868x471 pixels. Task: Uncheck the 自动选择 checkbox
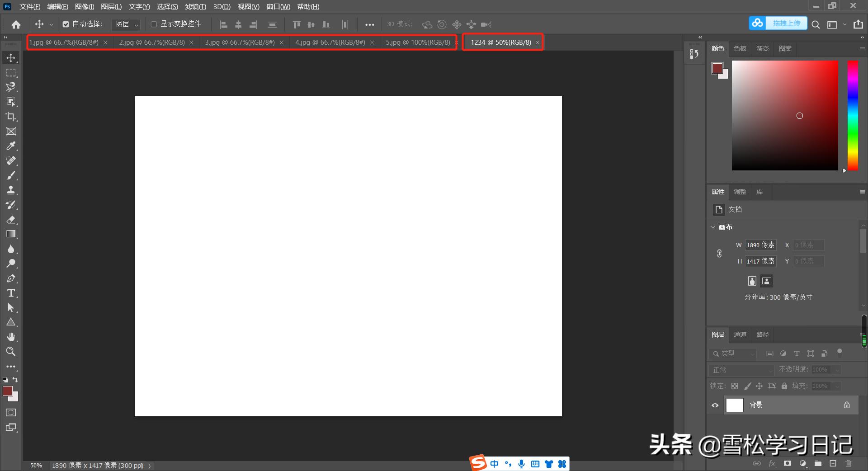click(x=66, y=24)
